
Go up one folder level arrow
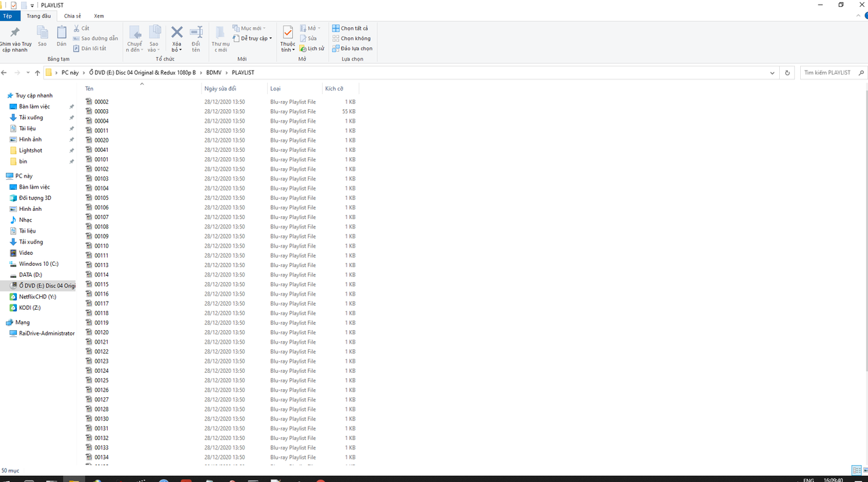[37, 73]
